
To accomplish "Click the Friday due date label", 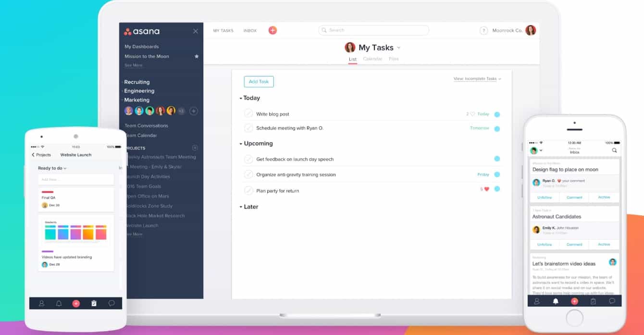I will (483, 174).
